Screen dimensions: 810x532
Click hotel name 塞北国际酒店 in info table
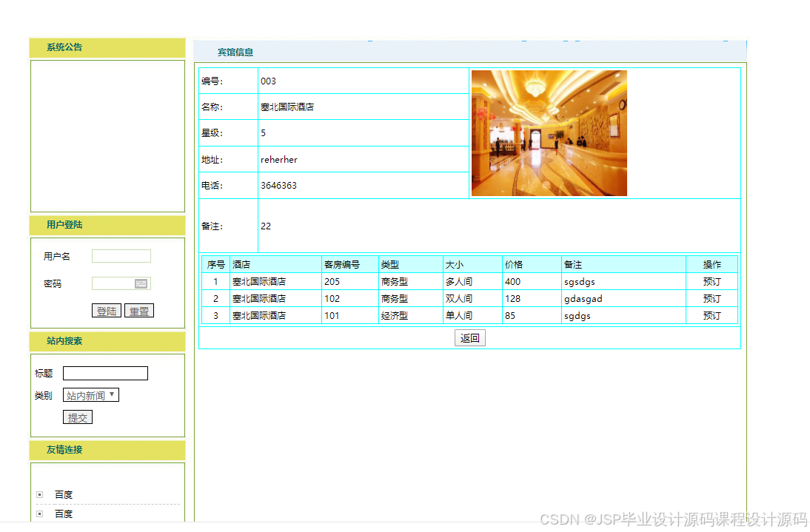[287, 107]
